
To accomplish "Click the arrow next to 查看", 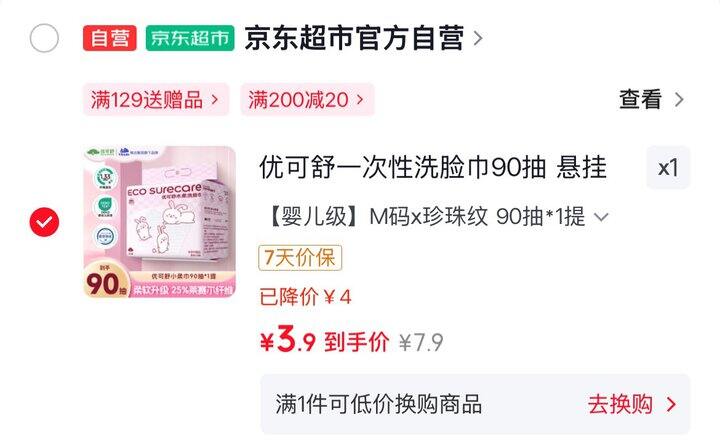I will pos(679,100).
